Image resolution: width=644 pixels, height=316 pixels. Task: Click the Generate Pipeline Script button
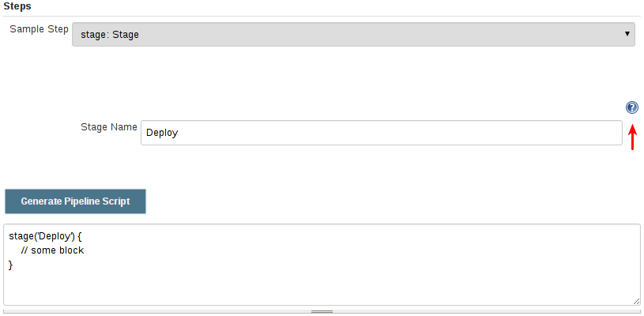pos(75,201)
